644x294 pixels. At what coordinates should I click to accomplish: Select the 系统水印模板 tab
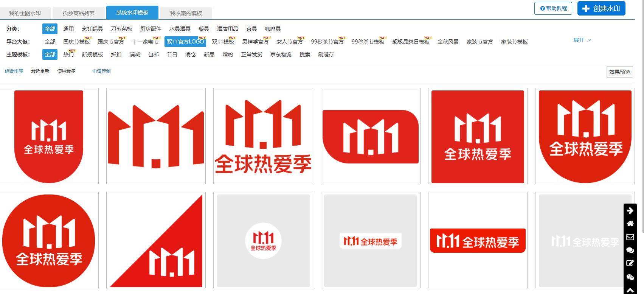pyautogui.click(x=132, y=12)
